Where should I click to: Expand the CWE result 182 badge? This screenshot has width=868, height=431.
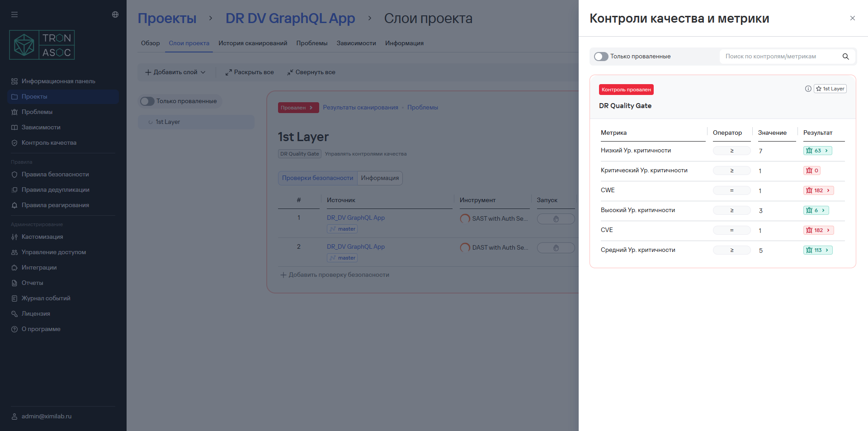coord(818,190)
